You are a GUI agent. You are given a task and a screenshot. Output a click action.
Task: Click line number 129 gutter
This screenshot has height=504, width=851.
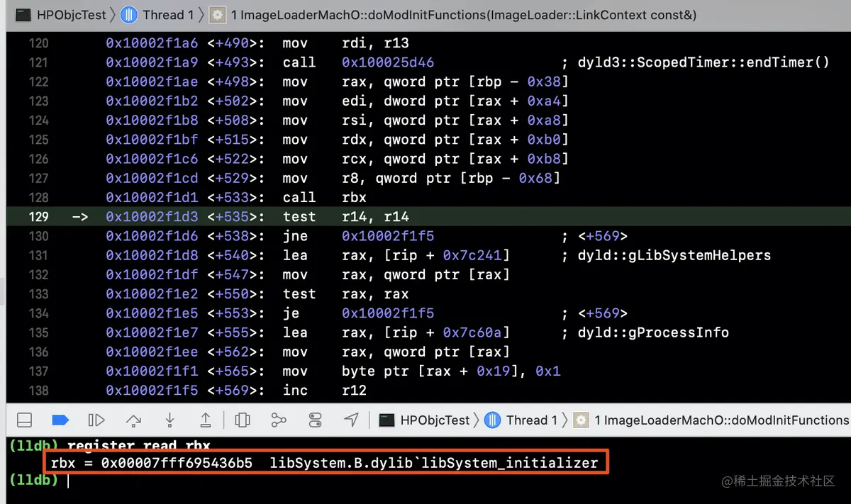[38, 216]
